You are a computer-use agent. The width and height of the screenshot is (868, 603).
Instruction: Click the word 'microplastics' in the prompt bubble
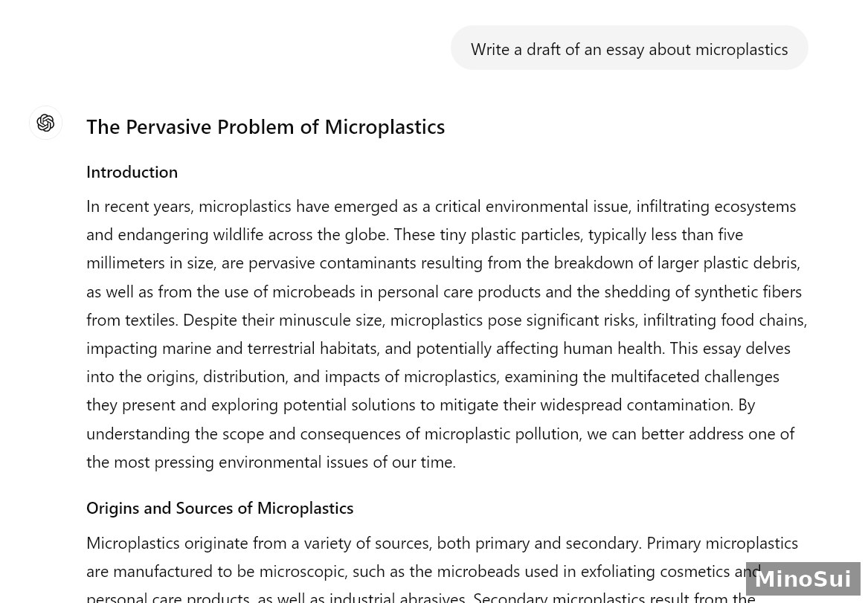pyautogui.click(x=742, y=50)
